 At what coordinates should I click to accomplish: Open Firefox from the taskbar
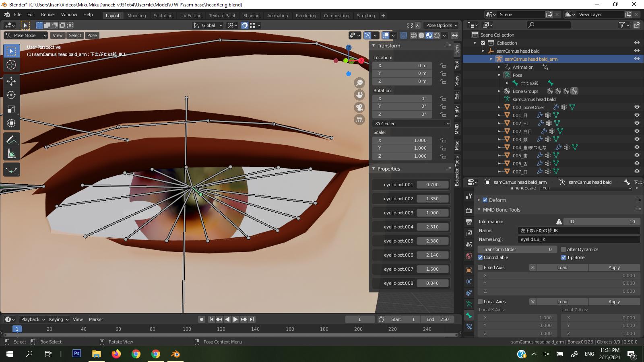[116, 354]
